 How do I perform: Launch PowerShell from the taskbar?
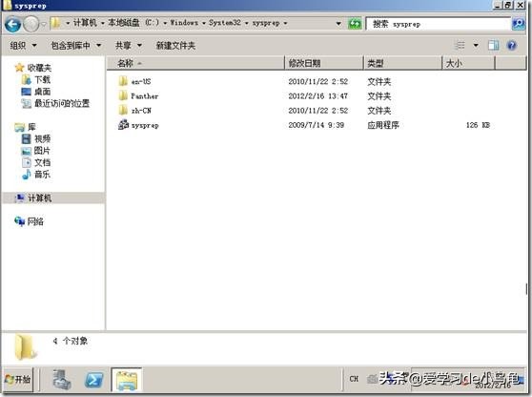(x=94, y=379)
